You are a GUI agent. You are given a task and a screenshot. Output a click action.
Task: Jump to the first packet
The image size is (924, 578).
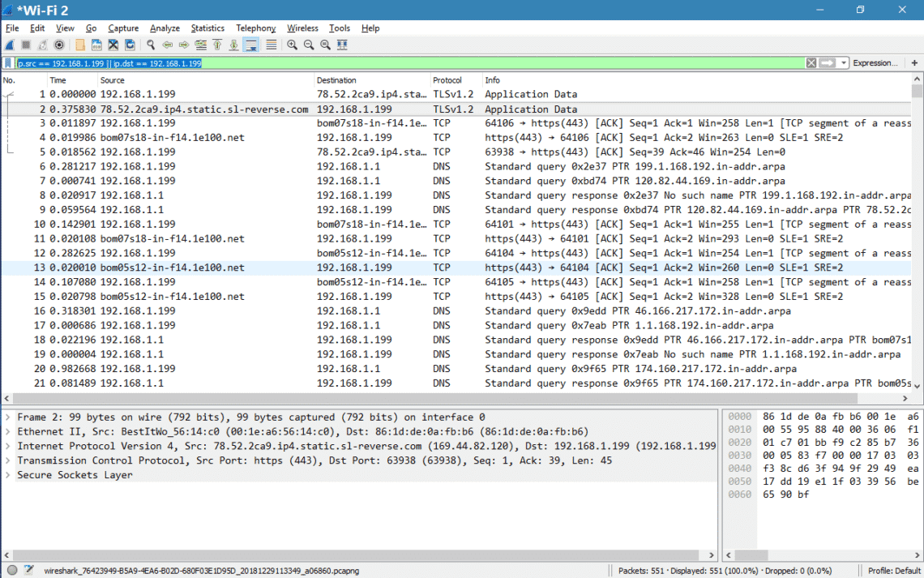tap(217, 45)
